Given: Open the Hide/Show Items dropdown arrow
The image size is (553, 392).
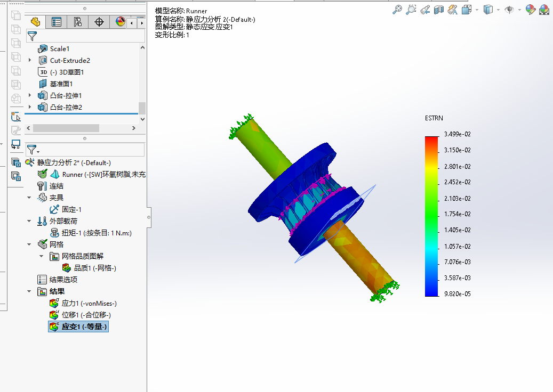Looking at the screenshot, I should pos(519,10).
